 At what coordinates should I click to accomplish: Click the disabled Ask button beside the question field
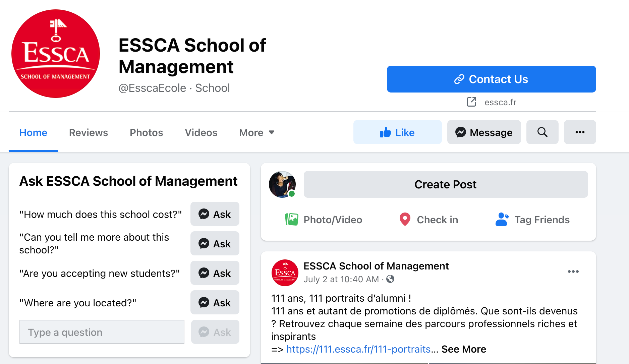click(215, 332)
